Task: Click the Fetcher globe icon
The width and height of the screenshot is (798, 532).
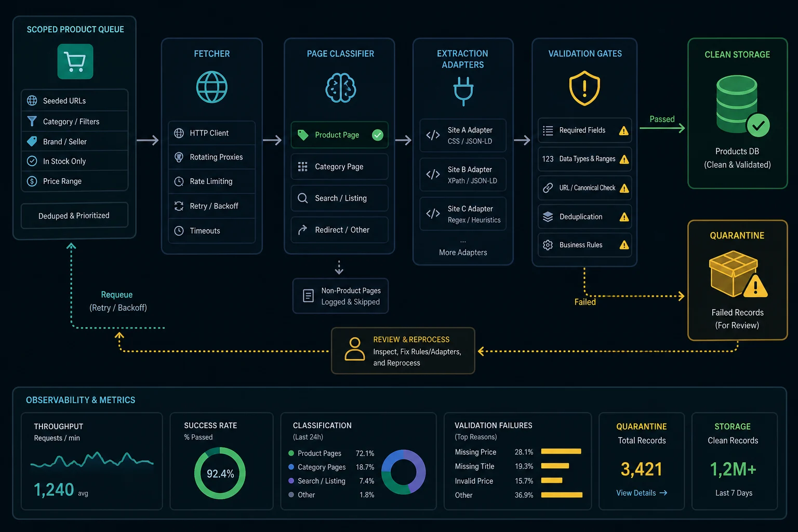Action: [211, 87]
